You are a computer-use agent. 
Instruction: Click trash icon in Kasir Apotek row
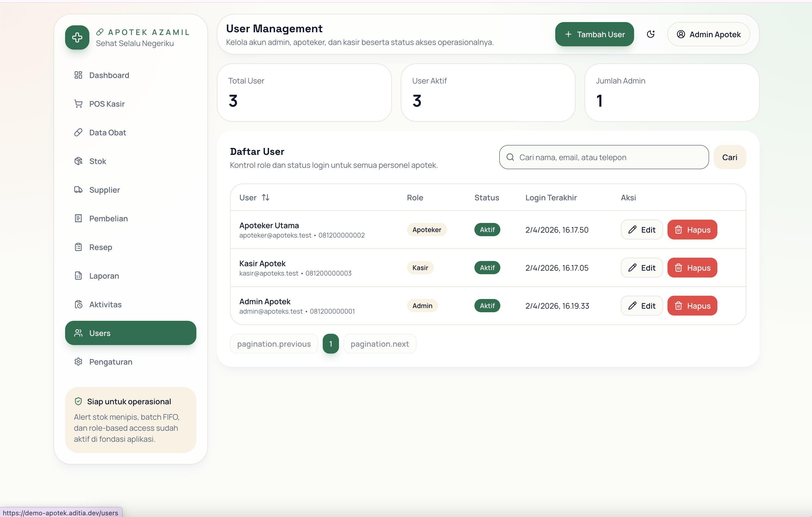(679, 268)
